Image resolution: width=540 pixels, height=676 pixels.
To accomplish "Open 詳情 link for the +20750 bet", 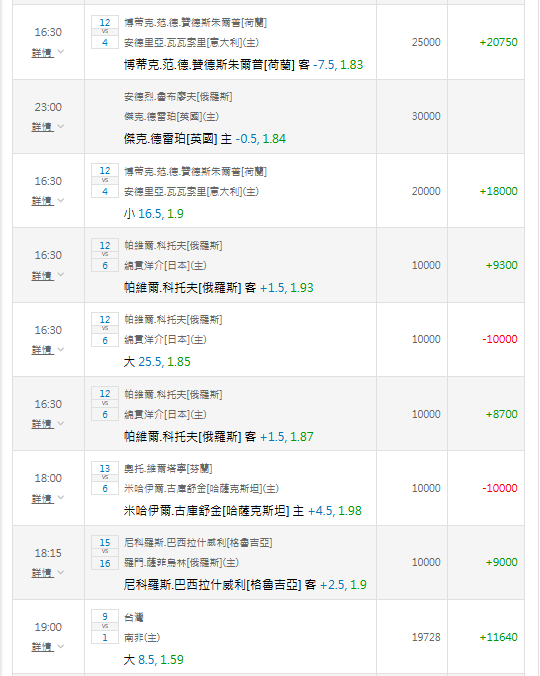I will pos(42,53).
